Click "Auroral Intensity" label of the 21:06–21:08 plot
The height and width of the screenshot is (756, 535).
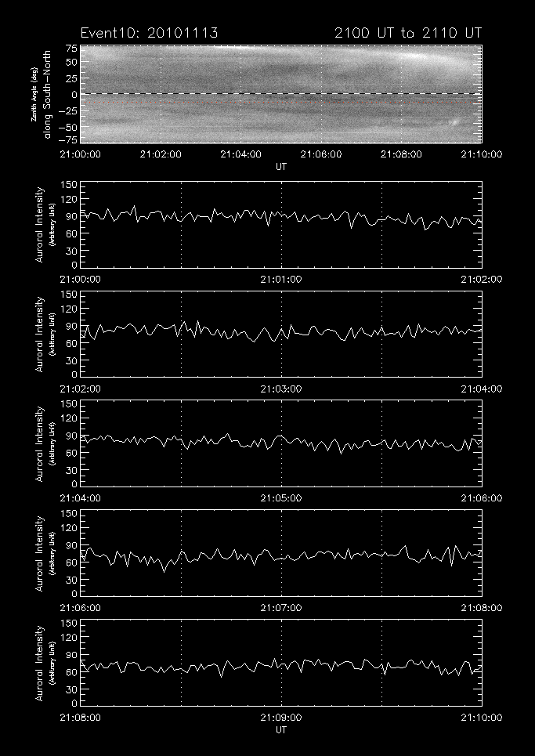[39, 553]
